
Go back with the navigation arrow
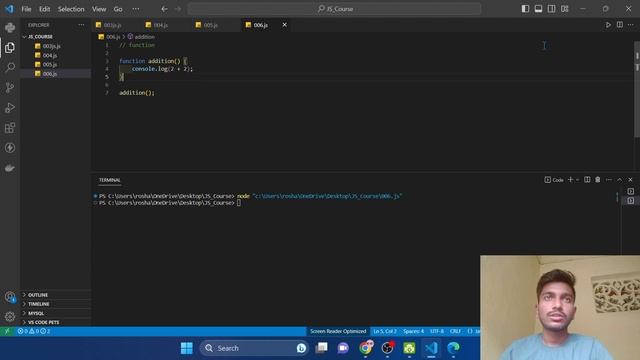pos(164,9)
